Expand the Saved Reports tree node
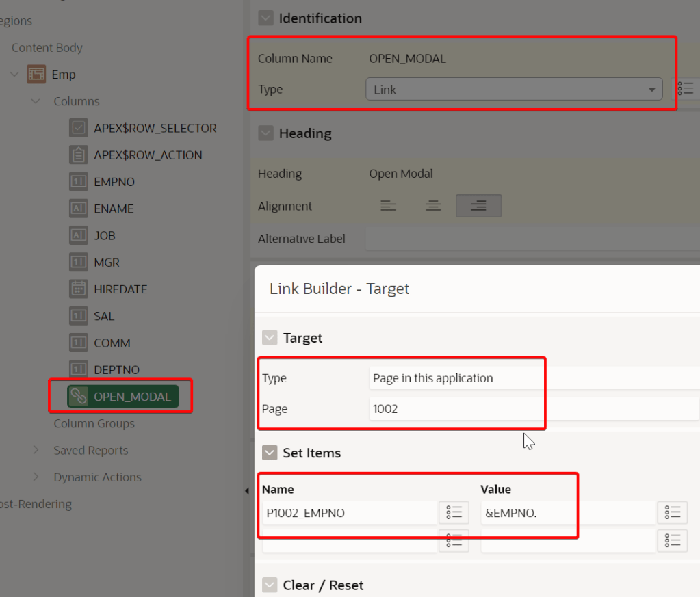 tap(36, 451)
